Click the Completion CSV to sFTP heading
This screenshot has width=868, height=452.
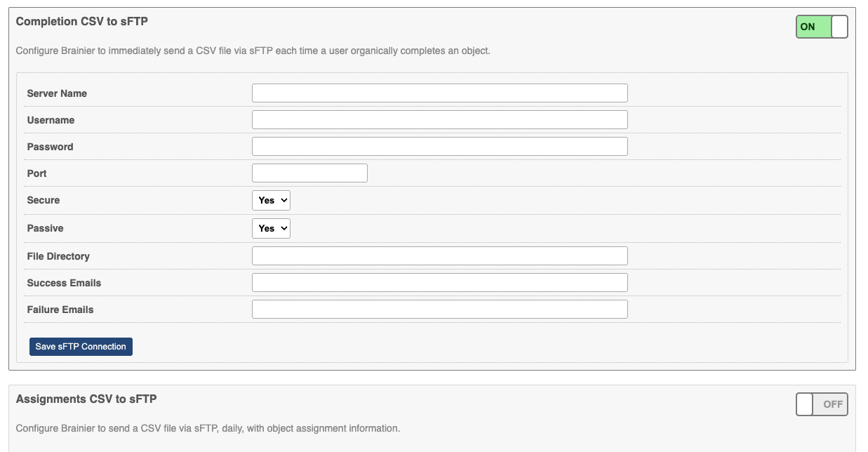[x=81, y=22]
